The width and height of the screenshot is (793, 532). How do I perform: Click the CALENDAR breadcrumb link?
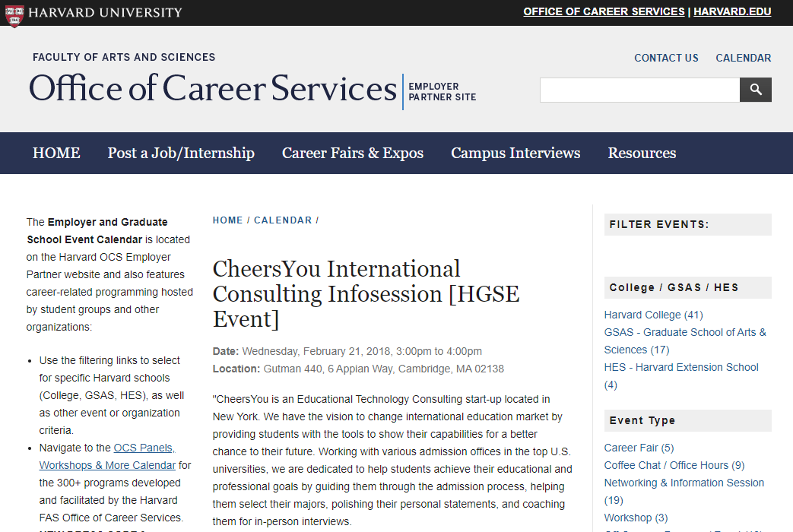(283, 220)
